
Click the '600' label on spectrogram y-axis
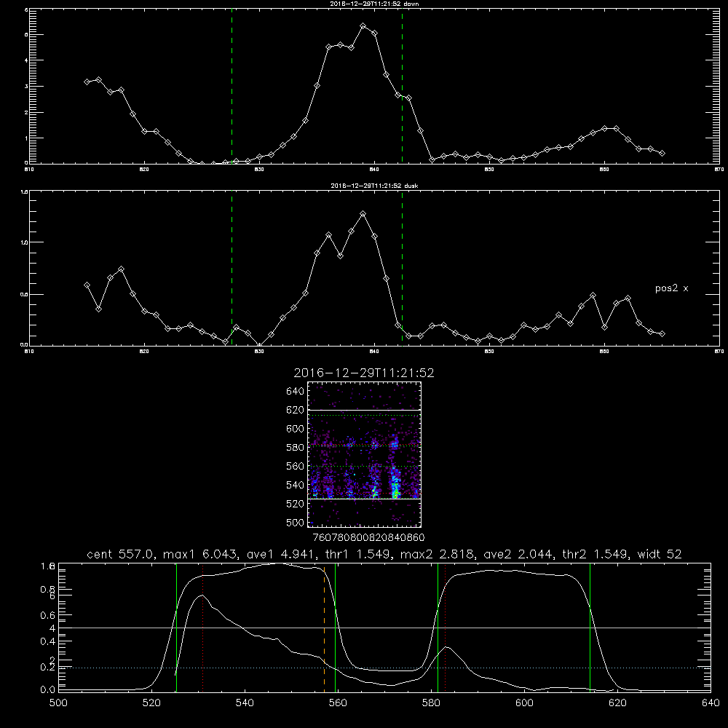pyautogui.click(x=296, y=429)
